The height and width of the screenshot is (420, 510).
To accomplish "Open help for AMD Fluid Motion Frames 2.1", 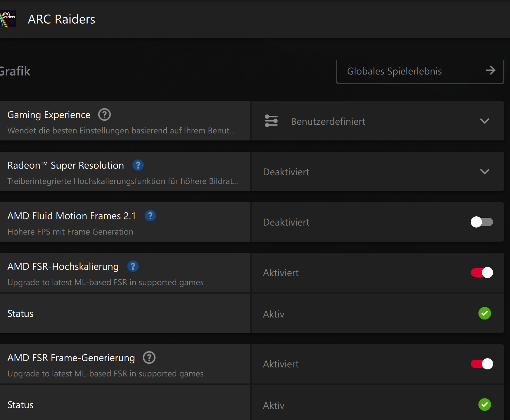I will coord(150,216).
